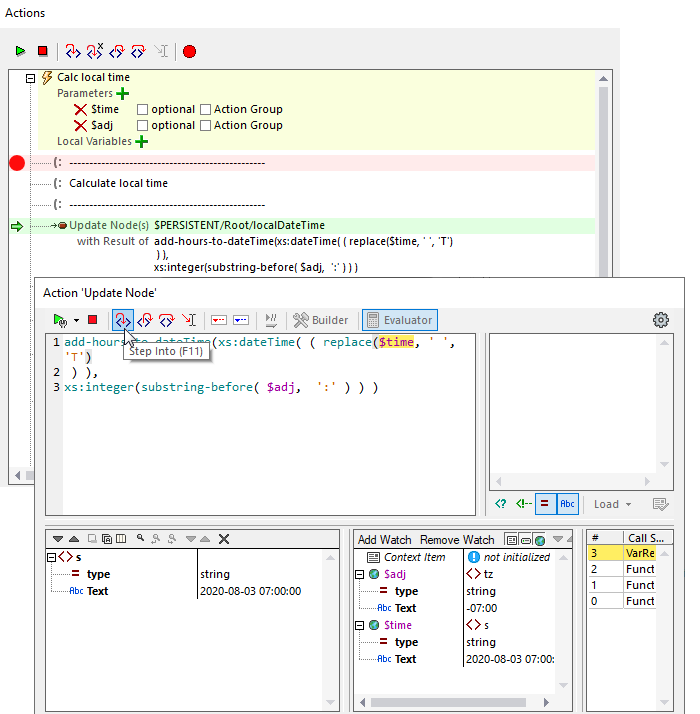Delete the $time parameter using red X
Viewport: 700px width, 714px height.
pyautogui.click(x=80, y=110)
